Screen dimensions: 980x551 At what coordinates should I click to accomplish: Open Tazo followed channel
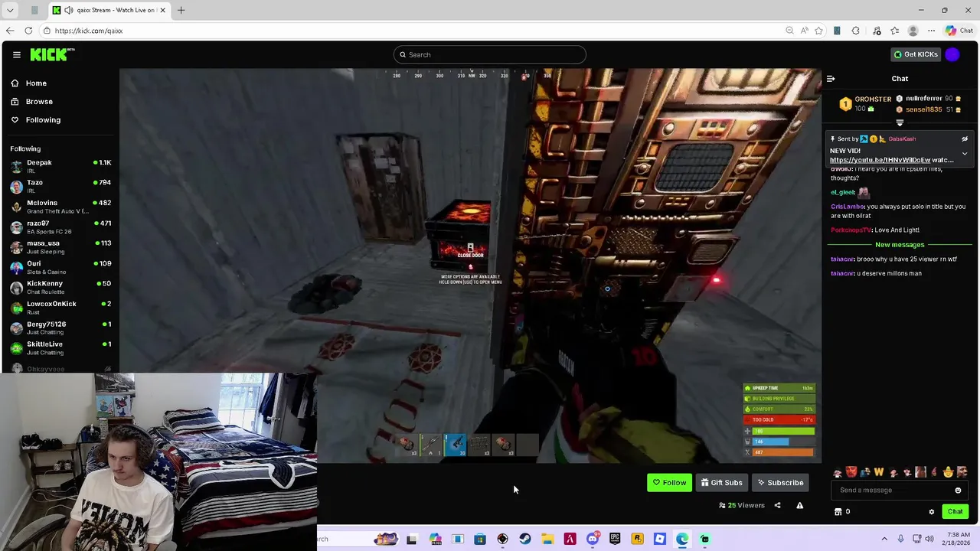pyautogui.click(x=59, y=186)
